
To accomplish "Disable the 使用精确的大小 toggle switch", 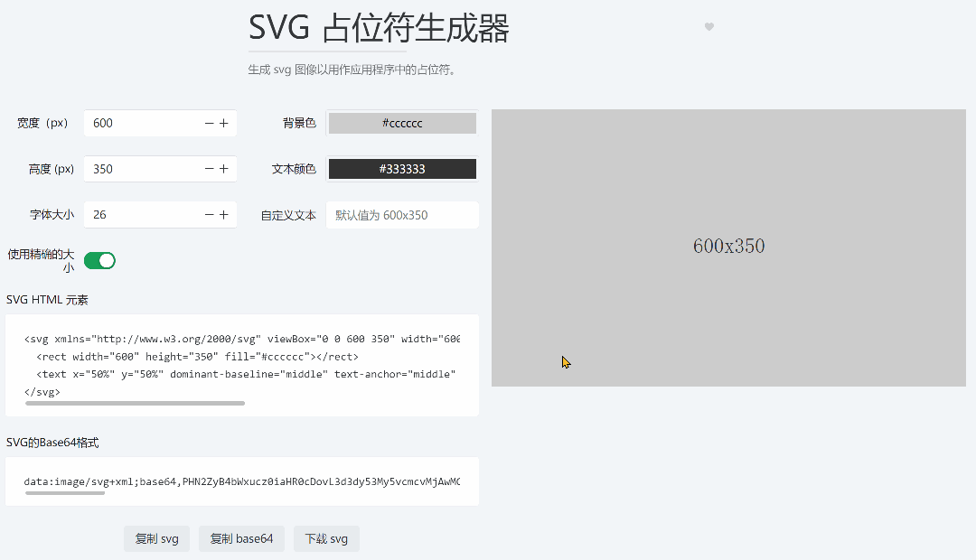I will (99, 260).
